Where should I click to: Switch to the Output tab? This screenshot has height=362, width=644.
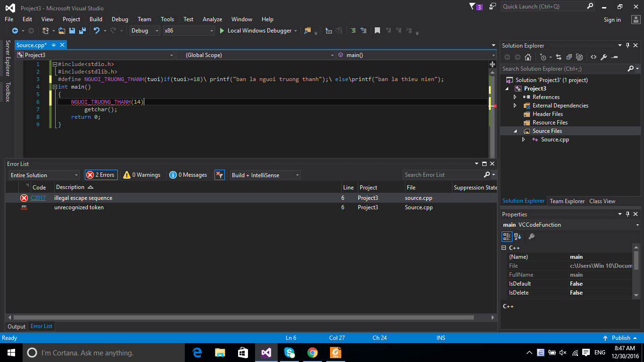tap(17, 326)
